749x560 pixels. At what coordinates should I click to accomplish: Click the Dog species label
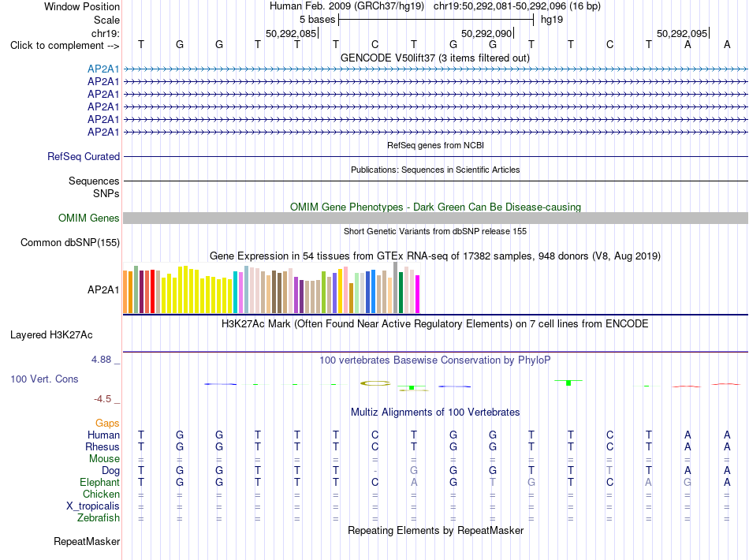click(110, 471)
